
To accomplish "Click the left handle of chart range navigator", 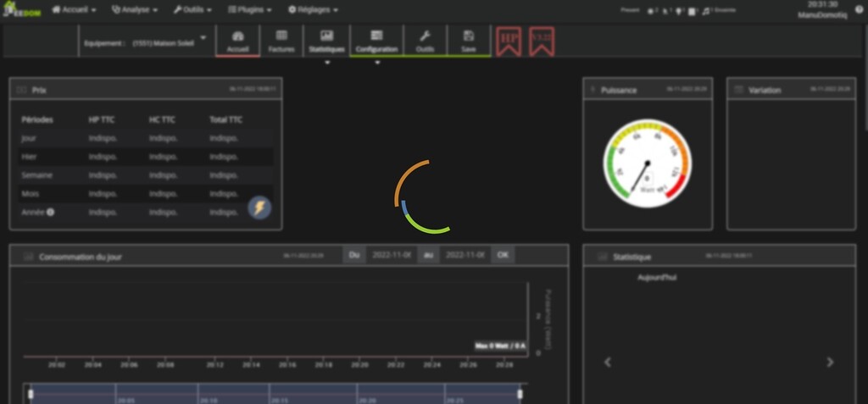I will 31,394.
